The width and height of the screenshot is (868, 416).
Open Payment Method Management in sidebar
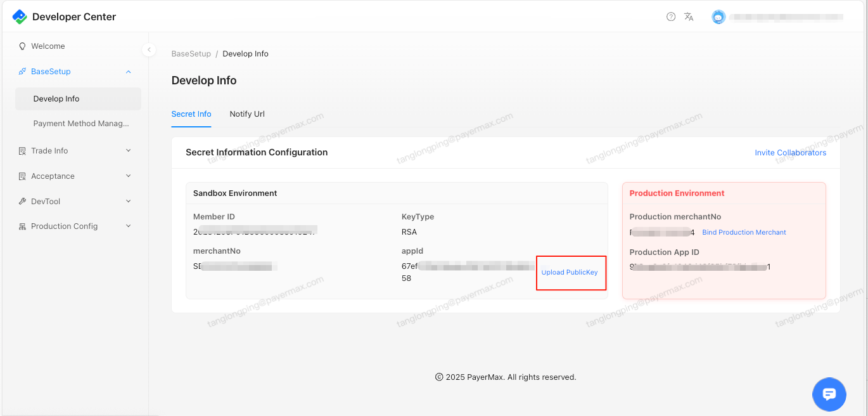point(80,124)
